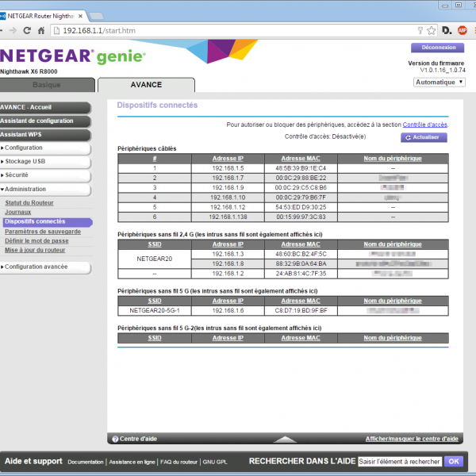
Task: Select the AVANCE tab
Action: [145, 85]
